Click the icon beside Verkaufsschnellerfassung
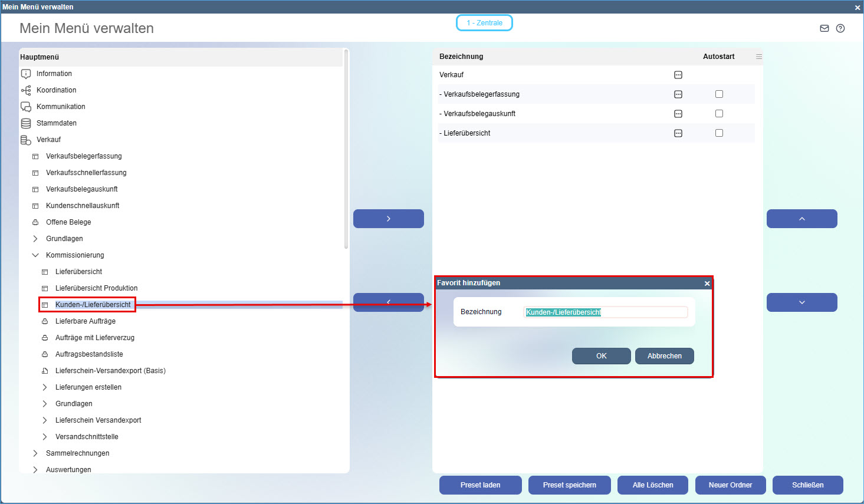The image size is (864, 504). point(35,173)
